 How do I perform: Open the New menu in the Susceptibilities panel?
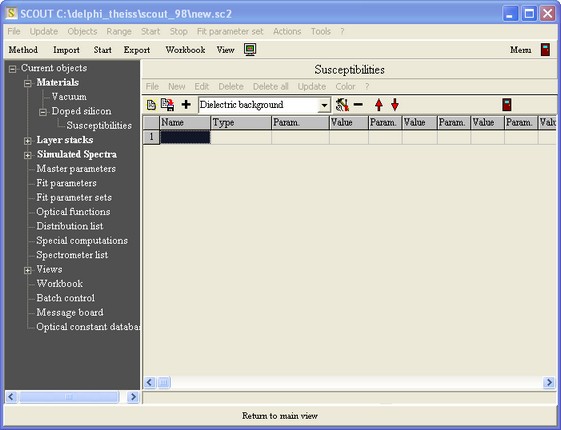177,87
